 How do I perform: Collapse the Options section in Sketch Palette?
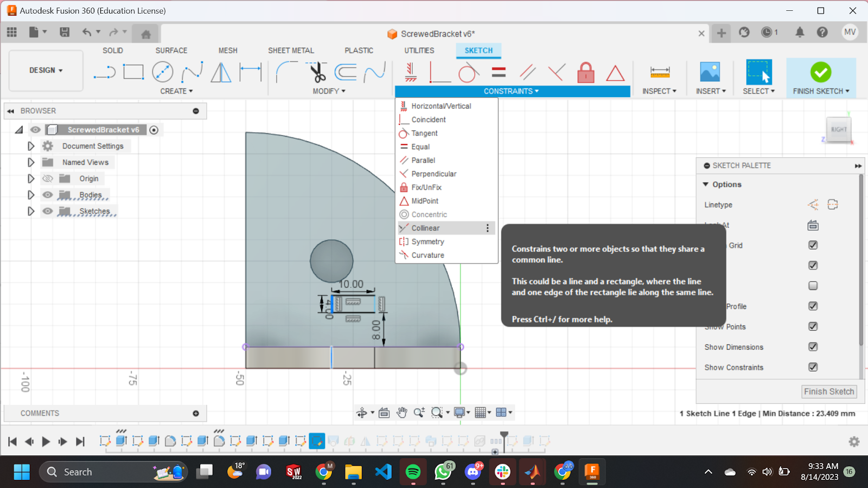click(706, 184)
